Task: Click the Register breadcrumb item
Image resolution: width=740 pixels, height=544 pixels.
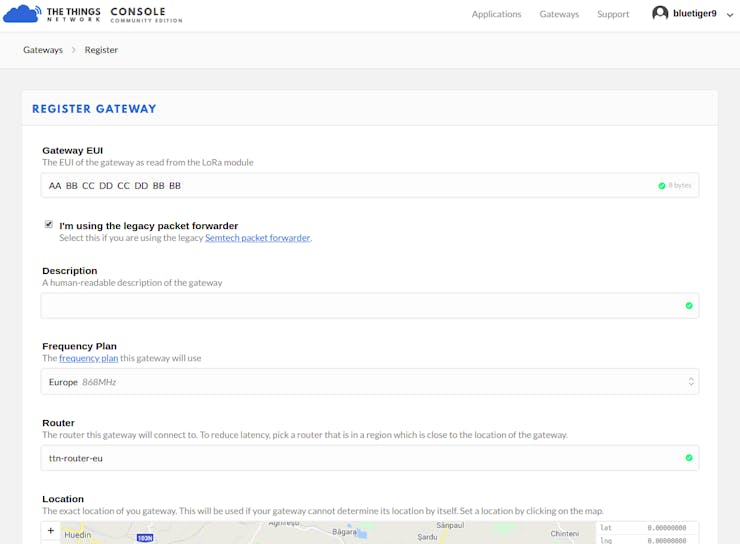Action: click(101, 50)
